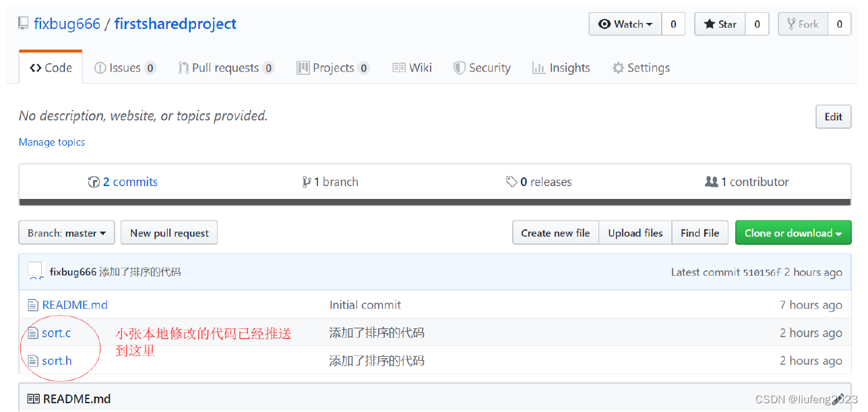Screen dimensions: 868x412
Task: Click README.md row '7 hours ago' text
Action: point(811,305)
